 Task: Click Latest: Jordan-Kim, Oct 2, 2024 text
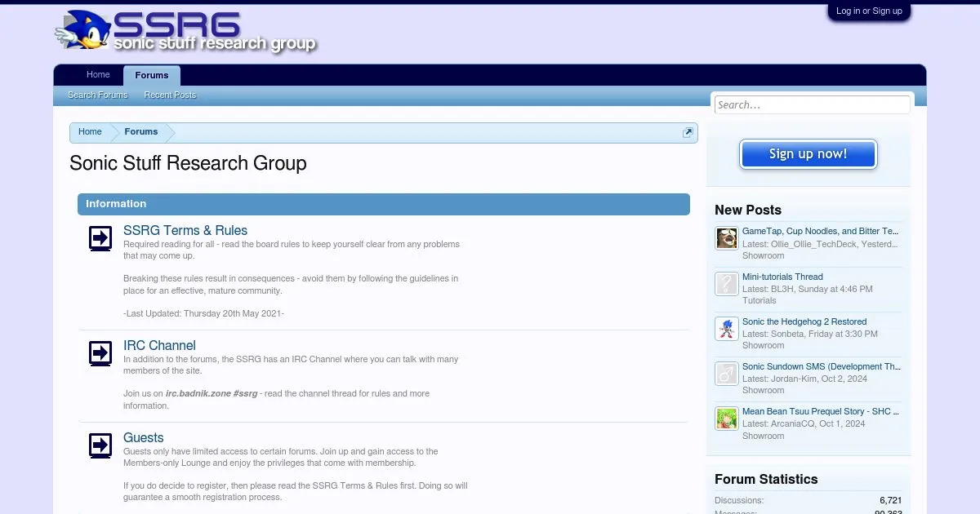804,379
